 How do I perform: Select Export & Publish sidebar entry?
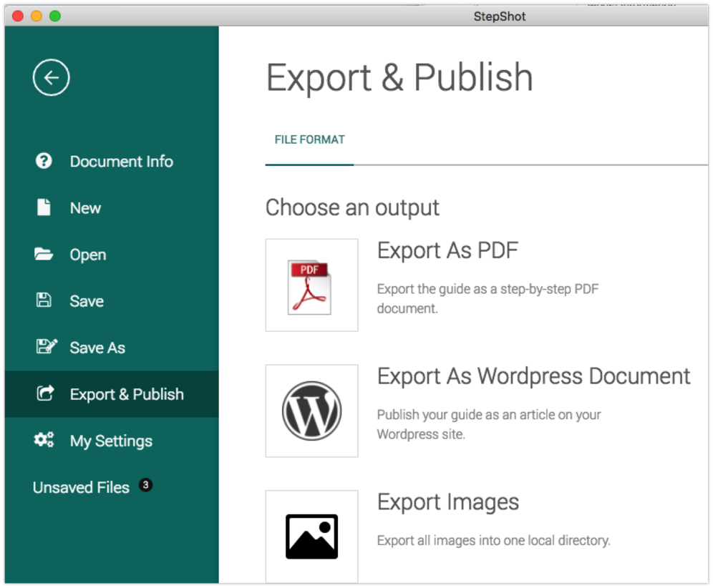112,394
